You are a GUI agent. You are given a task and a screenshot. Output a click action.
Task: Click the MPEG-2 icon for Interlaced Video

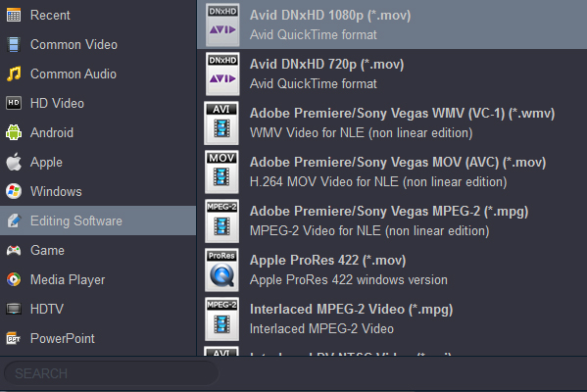[x=221, y=319]
